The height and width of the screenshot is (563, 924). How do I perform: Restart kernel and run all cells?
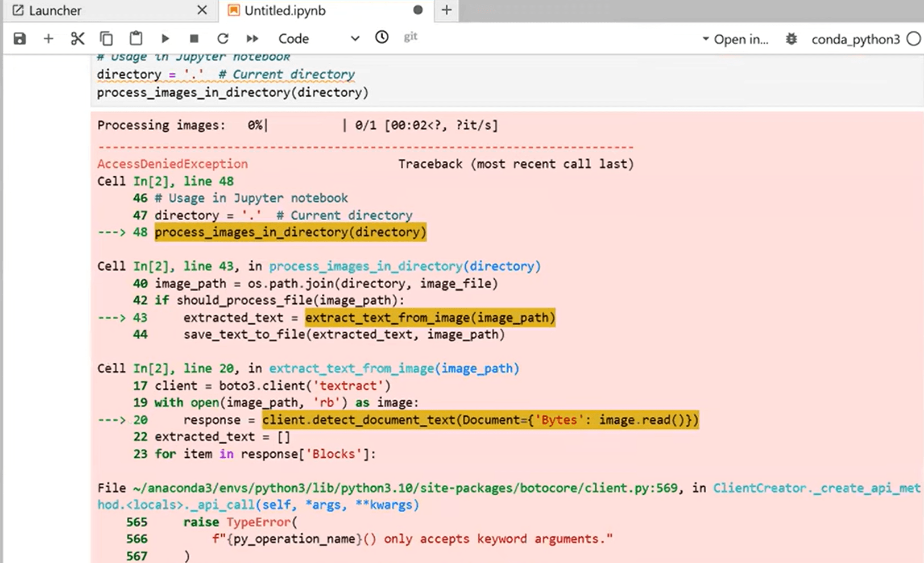[252, 38]
